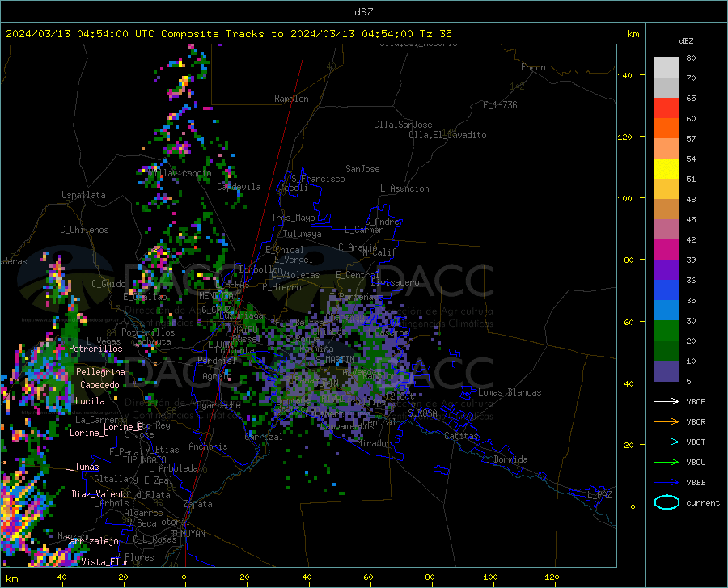Click the 140 km vertical axis tick
Image resolution: width=728 pixels, height=588 pixels.
click(x=624, y=75)
